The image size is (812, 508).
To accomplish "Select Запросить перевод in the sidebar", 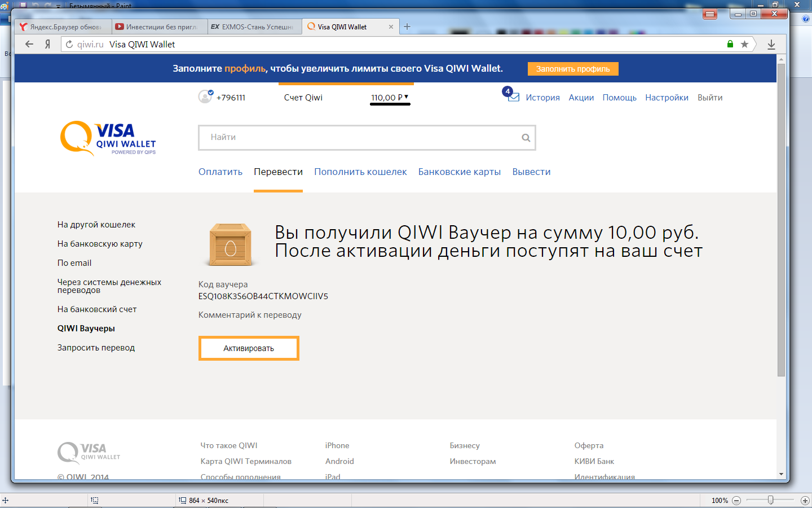I will point(96,348).
